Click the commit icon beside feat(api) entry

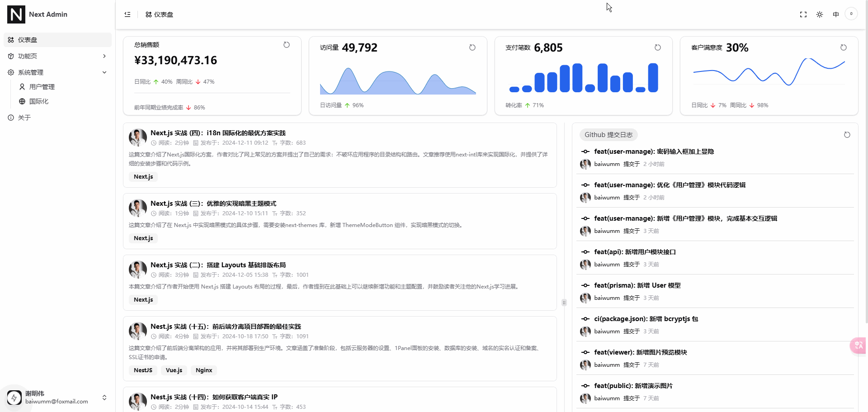585,252
